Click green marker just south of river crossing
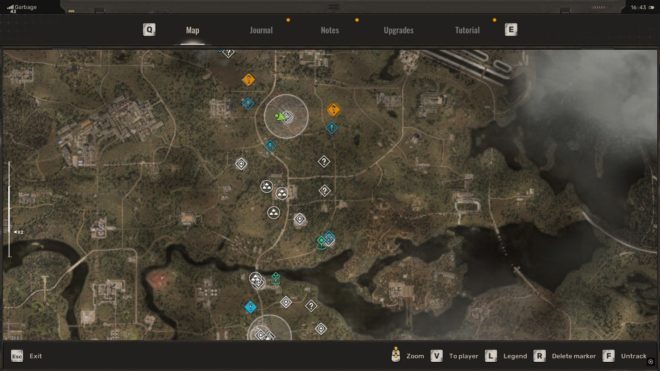This screenshot has width=660, height=371. pos(276,278)
